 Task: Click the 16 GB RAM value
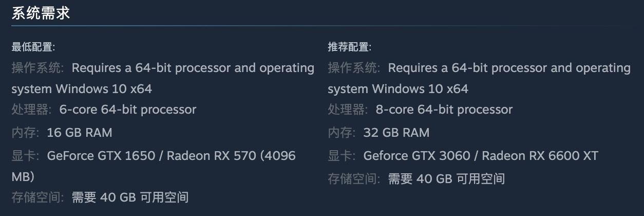(x=80, y=133)
